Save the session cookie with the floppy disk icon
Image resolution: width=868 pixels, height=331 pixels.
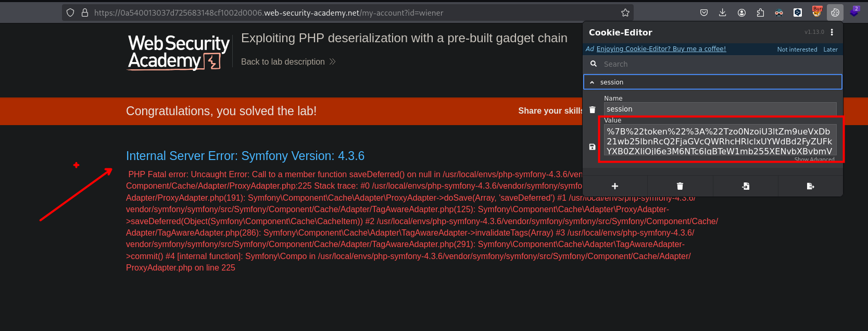click(592, 147)
